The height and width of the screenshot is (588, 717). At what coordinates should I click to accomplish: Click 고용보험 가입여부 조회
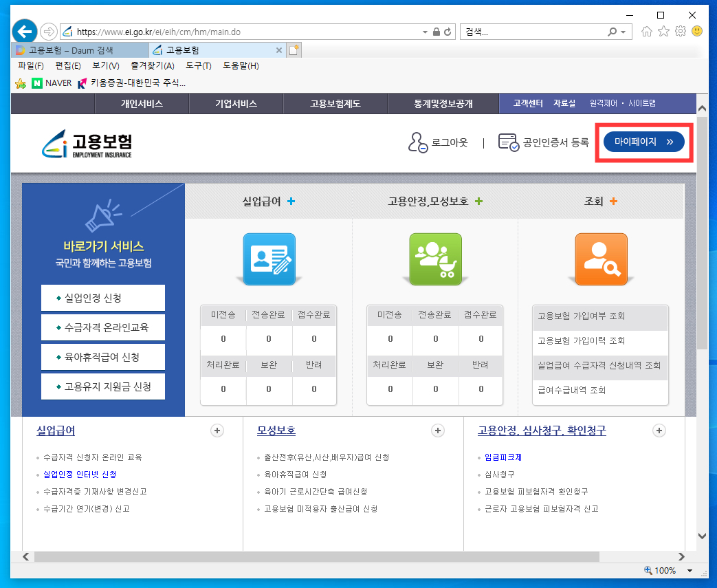point(600,316)
